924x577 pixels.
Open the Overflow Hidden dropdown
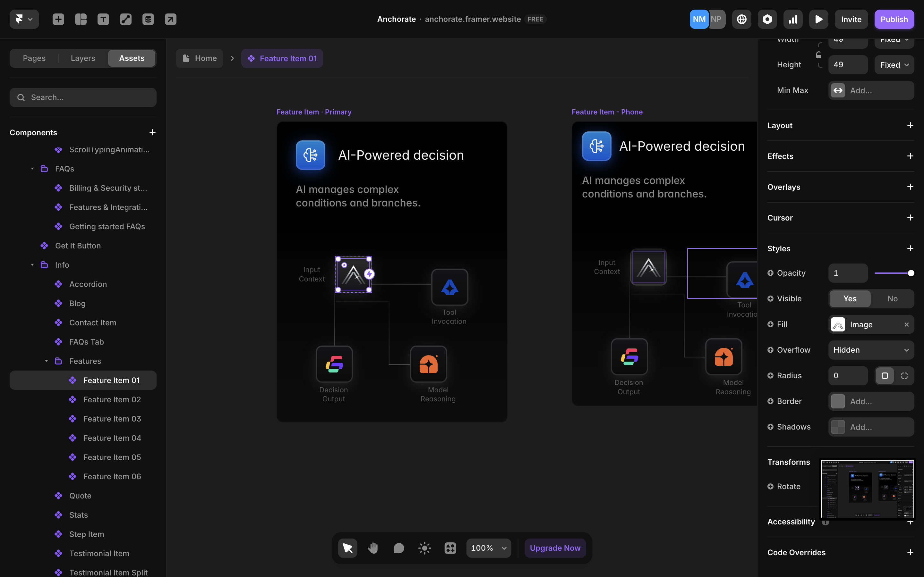[871, 350]
